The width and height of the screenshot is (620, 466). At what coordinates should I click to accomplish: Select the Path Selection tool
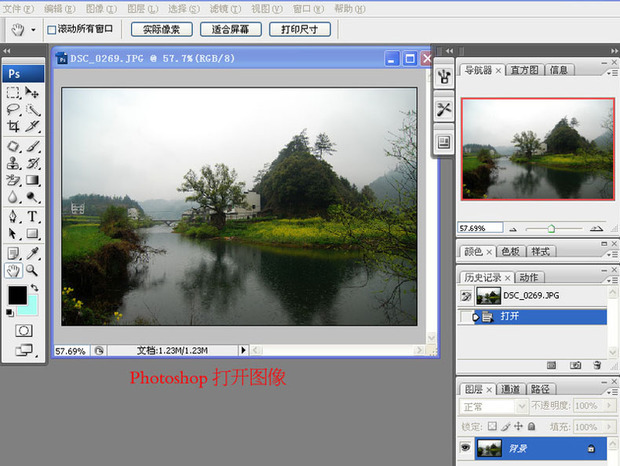[x=13, y=234]
